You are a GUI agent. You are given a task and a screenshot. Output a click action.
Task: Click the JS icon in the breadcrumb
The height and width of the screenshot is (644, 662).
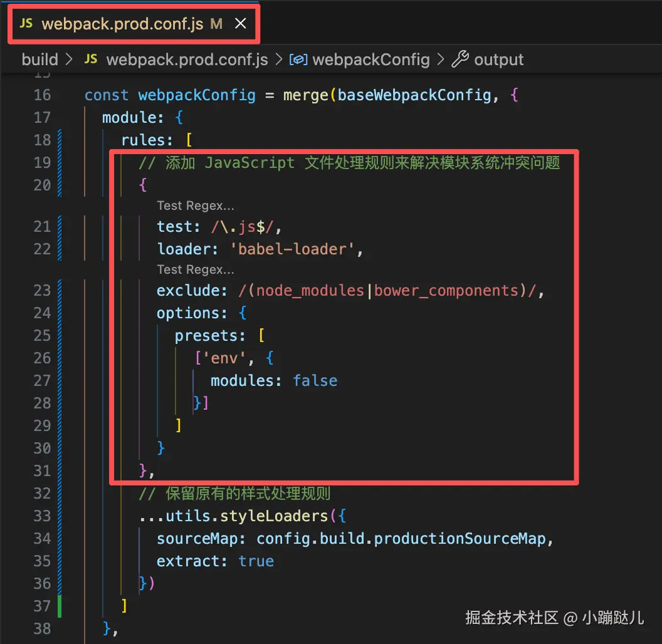click(91, 59)
